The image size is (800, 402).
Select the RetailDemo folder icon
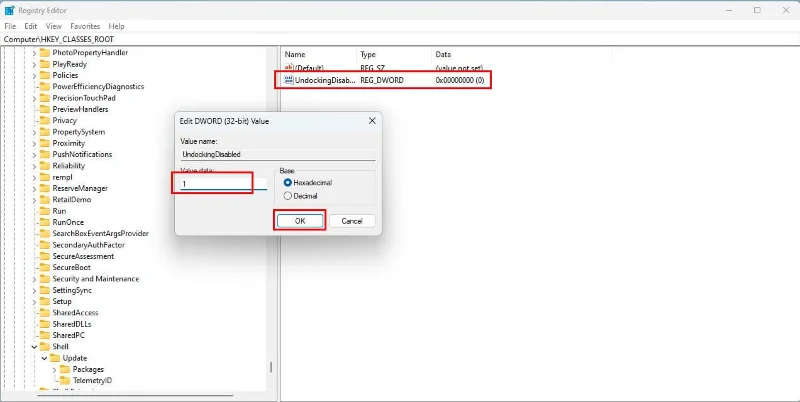44,199
